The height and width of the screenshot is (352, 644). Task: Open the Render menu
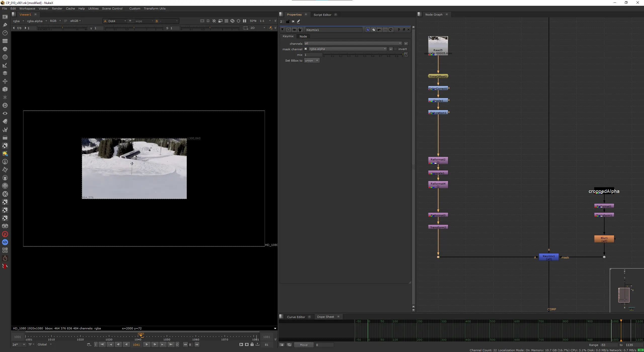pyautogui.click(x=57, y=9)
